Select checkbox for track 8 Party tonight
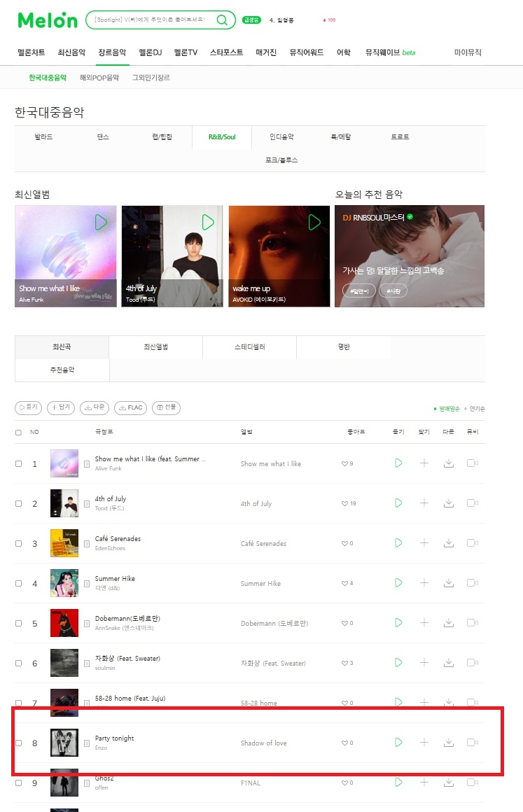The width and height of the screenshot is (523, 812). tap(19, 743)
